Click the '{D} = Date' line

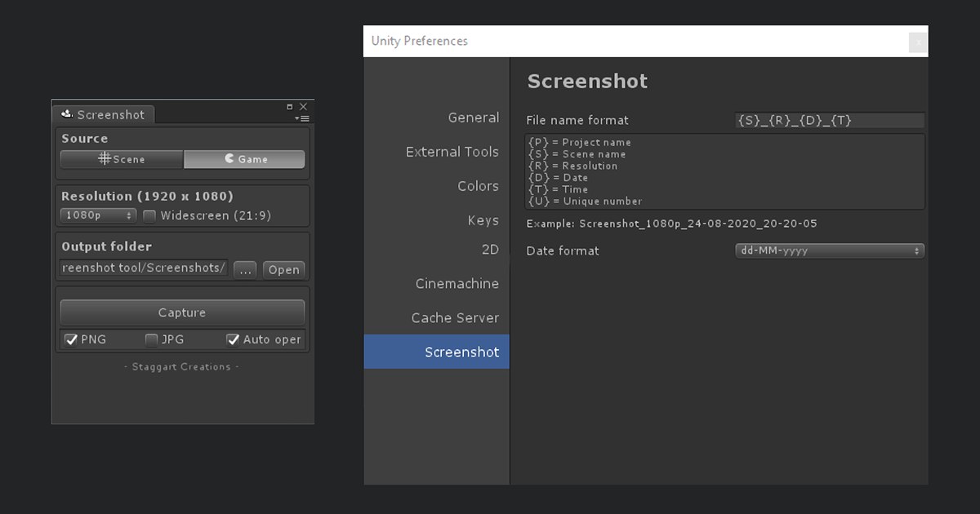point(558,178)
